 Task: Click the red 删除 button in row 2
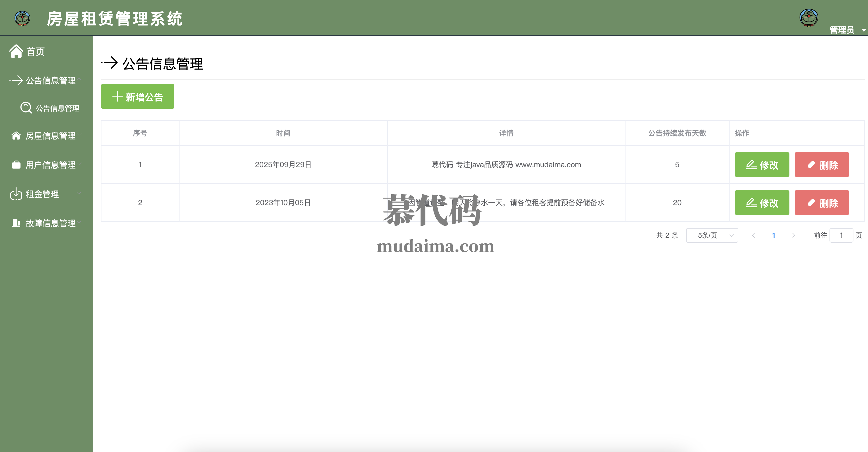[x=821, y=203]
